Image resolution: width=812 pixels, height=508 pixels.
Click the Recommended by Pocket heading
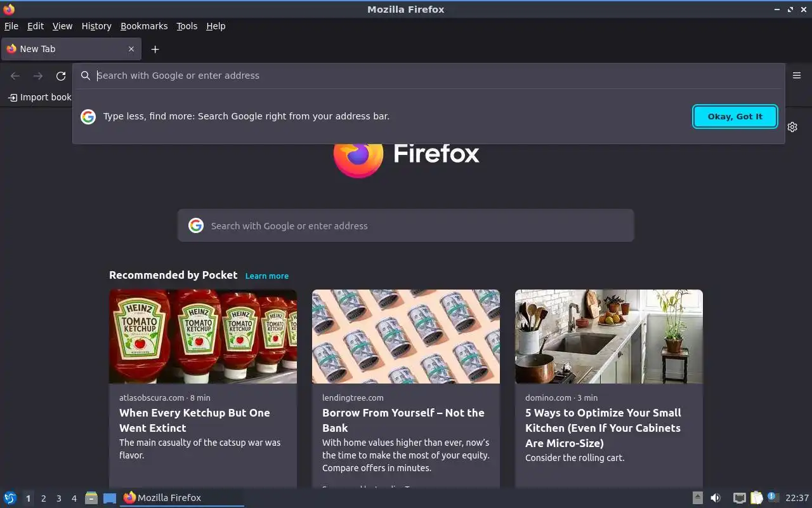[173, 275]
